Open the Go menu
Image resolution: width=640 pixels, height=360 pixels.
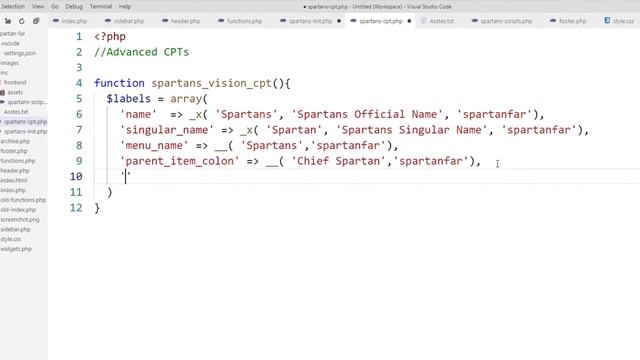pyautogui.click(x=55, y=7)
